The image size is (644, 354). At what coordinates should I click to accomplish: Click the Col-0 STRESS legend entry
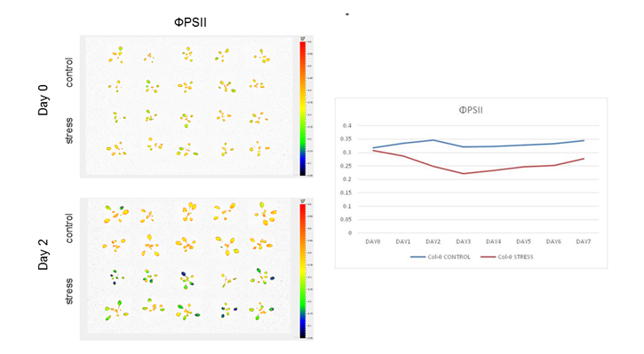click(507, 256)
